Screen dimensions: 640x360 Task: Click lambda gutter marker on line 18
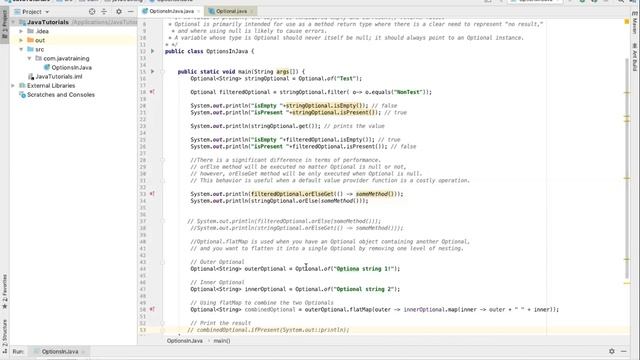tap(152, 92)
